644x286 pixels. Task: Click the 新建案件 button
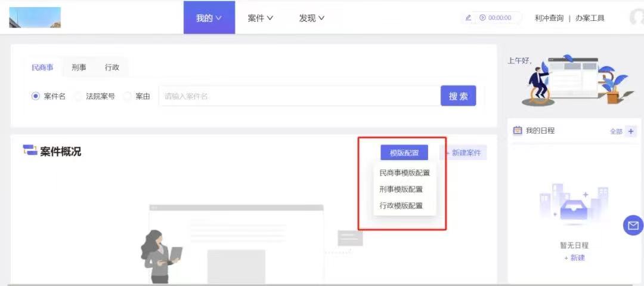[x=466, y=153]
